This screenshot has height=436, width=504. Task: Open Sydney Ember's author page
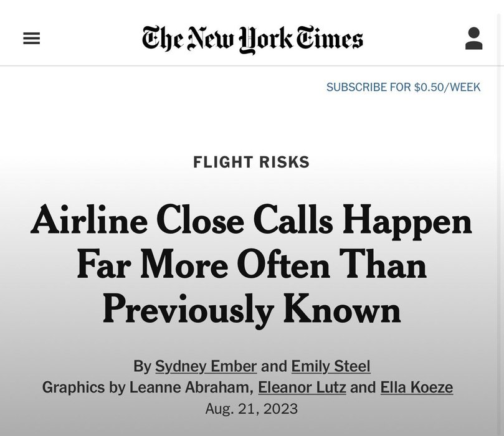click(x=206, y=366)
